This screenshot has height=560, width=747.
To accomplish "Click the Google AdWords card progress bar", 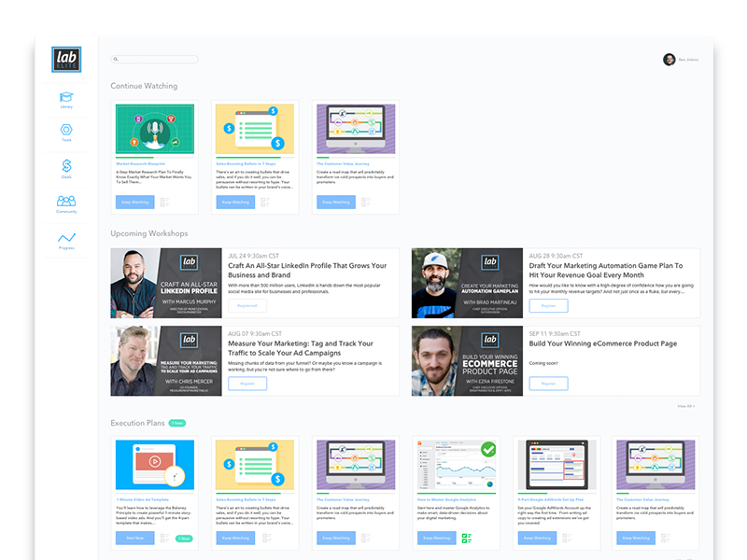I will 557,493.
